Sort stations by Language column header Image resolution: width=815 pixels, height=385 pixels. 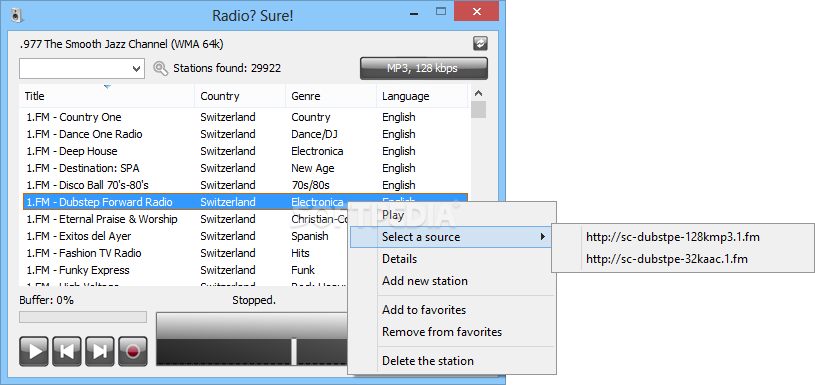[x=422, y=96]
